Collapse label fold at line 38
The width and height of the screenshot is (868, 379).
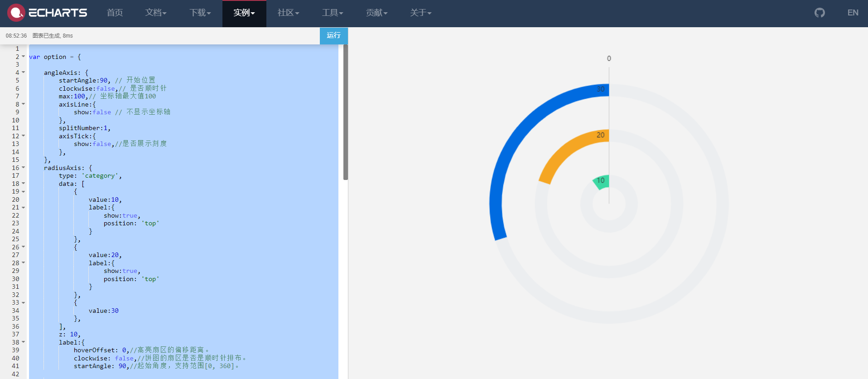pyautogui.click(x=24, y=342)
